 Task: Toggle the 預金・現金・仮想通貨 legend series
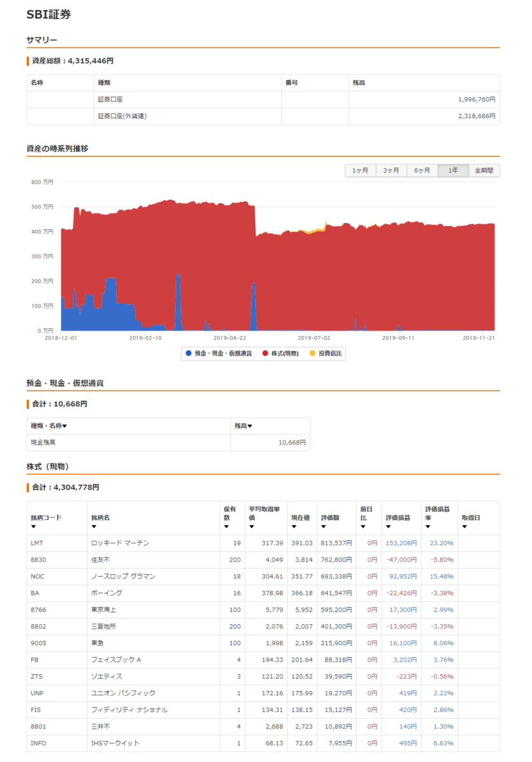point(218,354)
